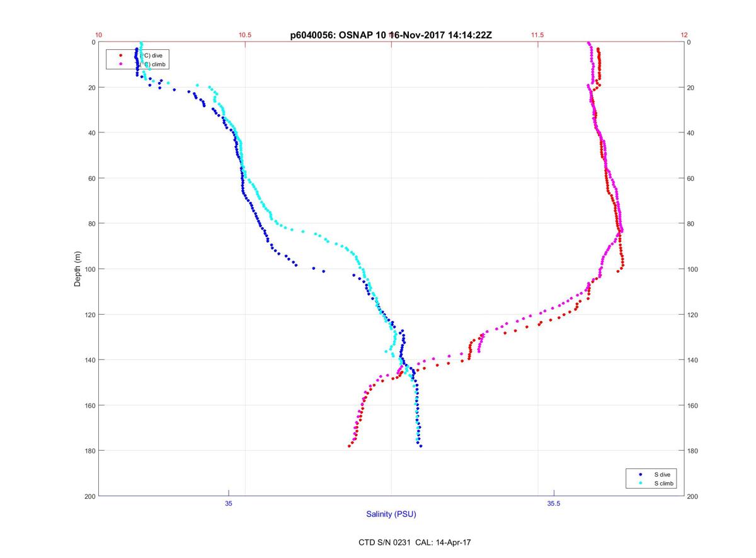Screen dimensions: 756x558
Task: Click the 200 tick on right depth axis
Action: point(694,496)
